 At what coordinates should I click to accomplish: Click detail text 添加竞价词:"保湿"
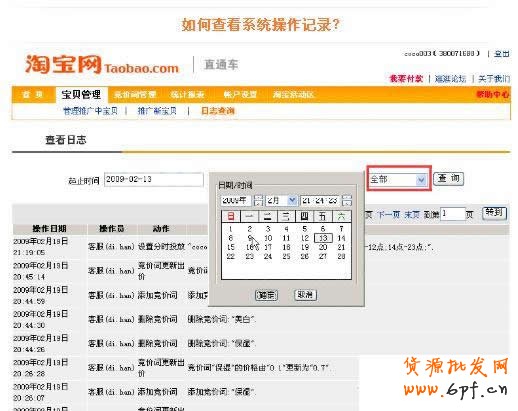221,392
